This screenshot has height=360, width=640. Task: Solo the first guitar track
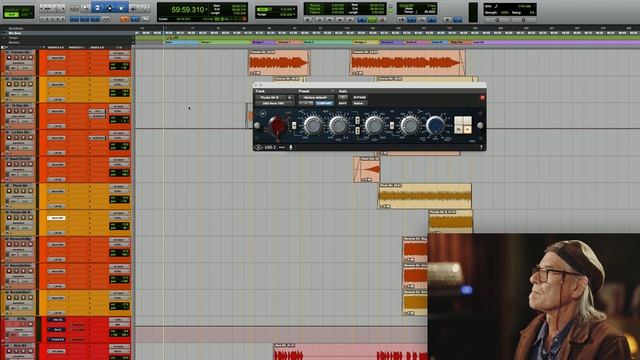click(23, 58)
